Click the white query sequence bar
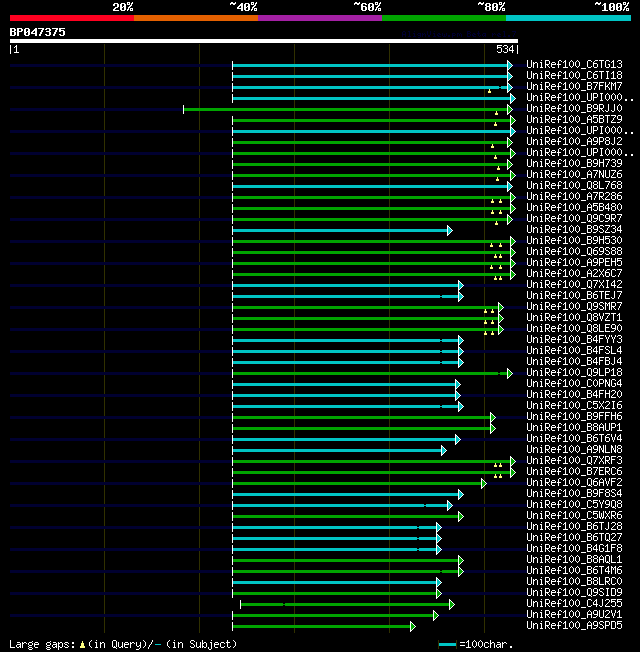640x652 pixels. click(x=264, y=41)
